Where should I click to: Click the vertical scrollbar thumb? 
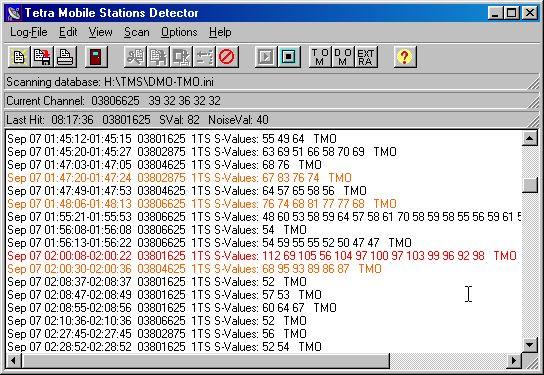[x=529, y=185]
